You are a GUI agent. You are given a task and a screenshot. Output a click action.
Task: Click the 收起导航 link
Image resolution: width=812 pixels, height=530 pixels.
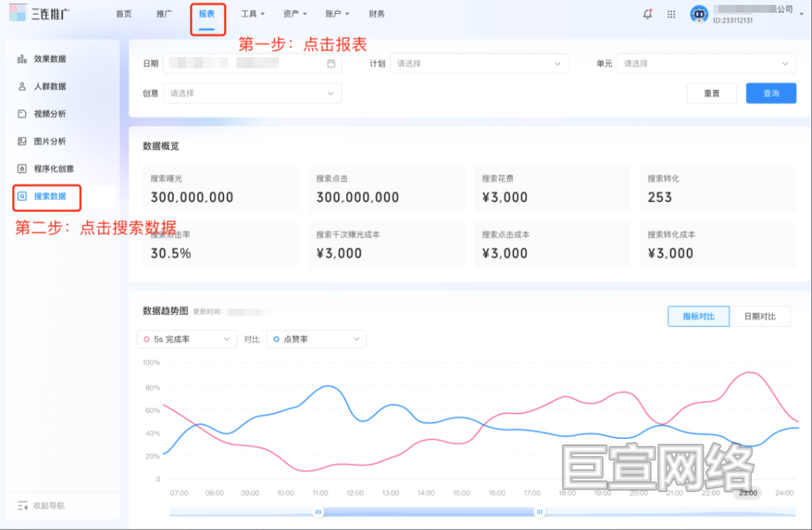point(49,505)
